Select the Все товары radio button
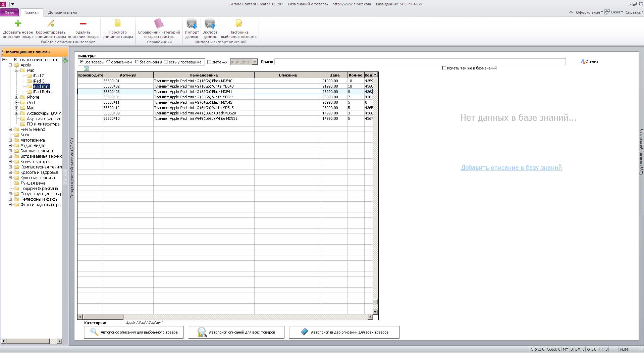This screenshot has width=644, height=353. coord(82,62)
